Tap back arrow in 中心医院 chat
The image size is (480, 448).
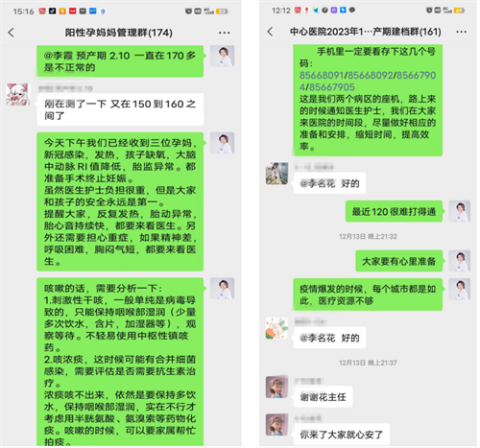(271, 32)
